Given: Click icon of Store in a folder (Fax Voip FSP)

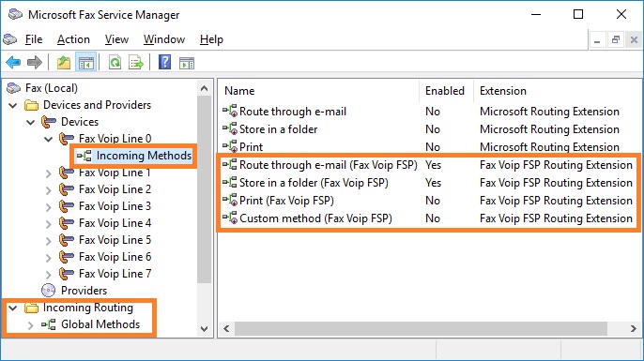Looking at the screenshot, I should click(230, 182).
